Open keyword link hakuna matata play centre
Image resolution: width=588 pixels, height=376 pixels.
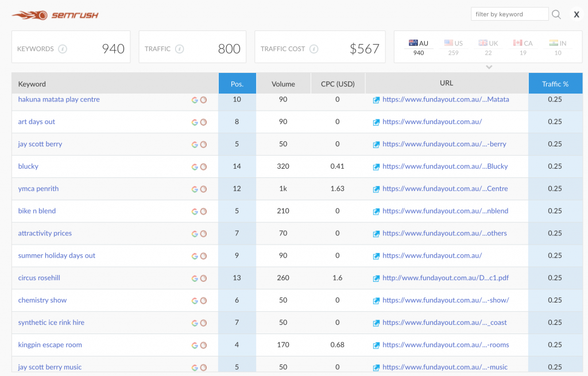pyautogui.click(x=59, y=99)
